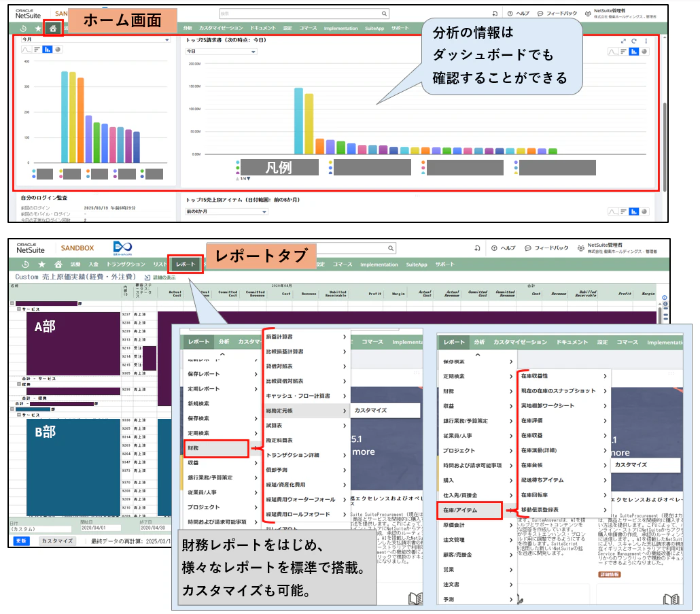Click カスタマイズ beside 総勘定元帳
Viewport: 700px width, 614px height.
click(385, 411)
